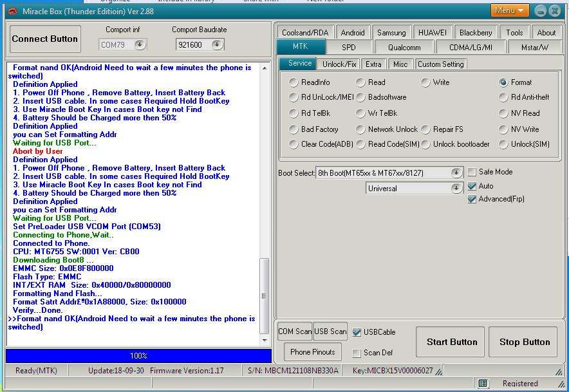This screenshot has width=569, height=392.
Task: Open the Unlock/Fix sub-tab
Action: pyautogui.click(x=339, y=64)
